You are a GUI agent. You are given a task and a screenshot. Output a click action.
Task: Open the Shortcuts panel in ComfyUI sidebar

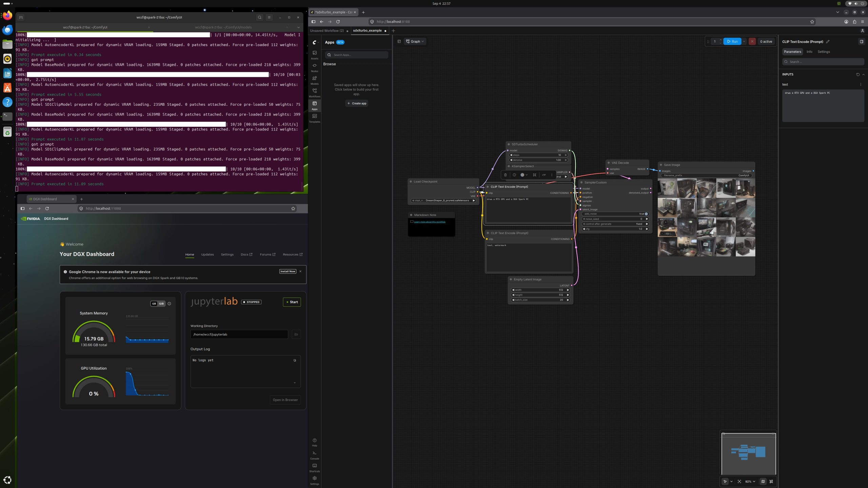pos(315,468)
